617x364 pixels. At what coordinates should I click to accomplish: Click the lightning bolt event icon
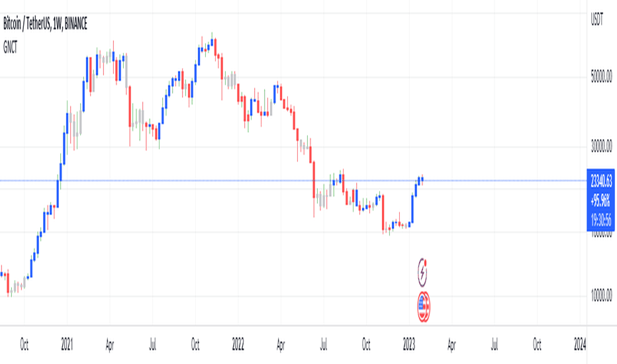[x=422, y=272]
